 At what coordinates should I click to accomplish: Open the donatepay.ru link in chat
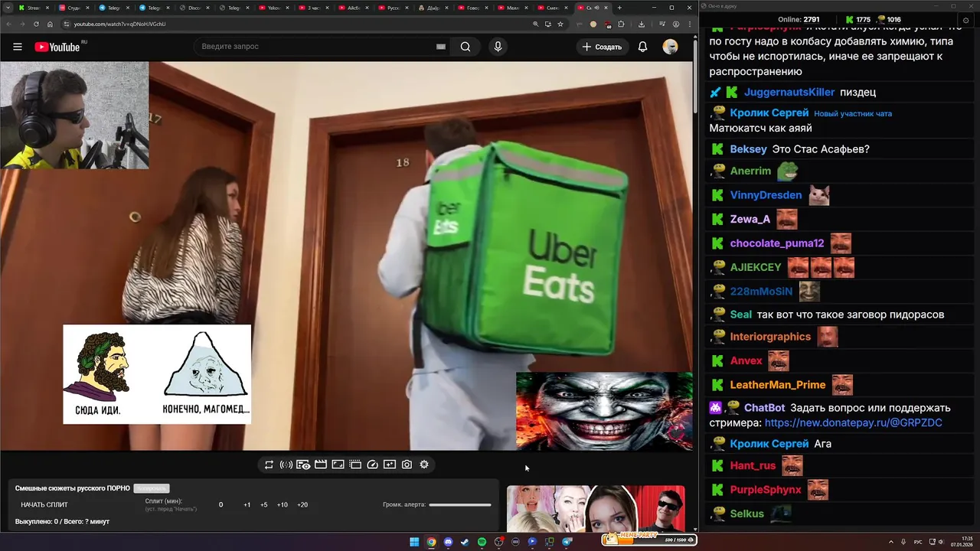(x=853, y=422)
